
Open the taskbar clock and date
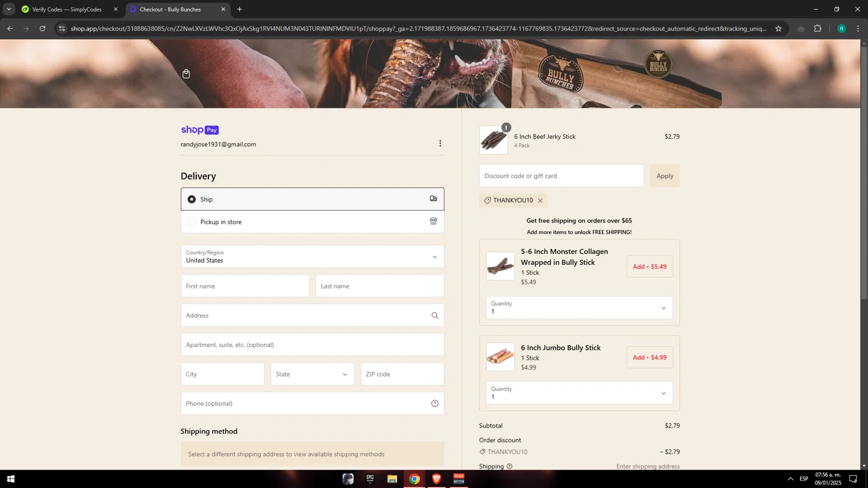pyautogui.click(x=828, y=479)
